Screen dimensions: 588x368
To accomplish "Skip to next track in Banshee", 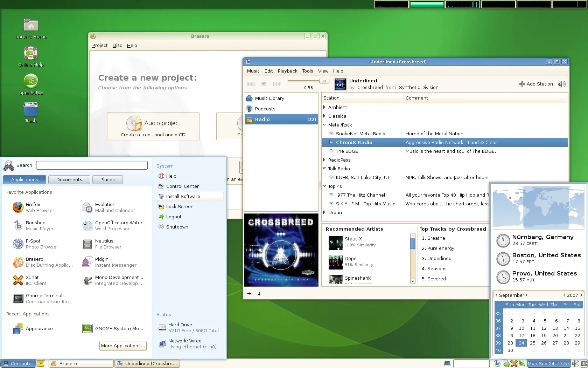I will (277, 84).
